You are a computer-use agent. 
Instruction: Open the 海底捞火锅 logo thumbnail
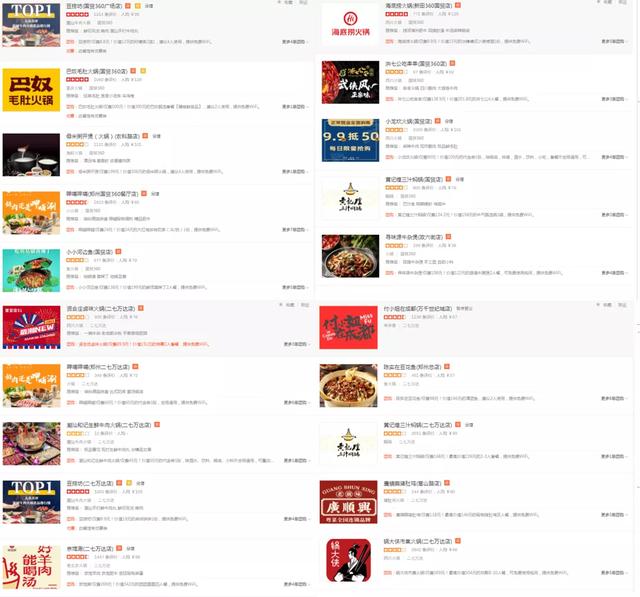(351, 24)
